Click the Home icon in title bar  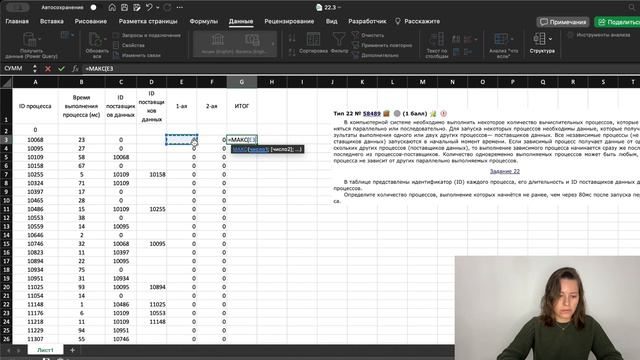pos(112,7)
